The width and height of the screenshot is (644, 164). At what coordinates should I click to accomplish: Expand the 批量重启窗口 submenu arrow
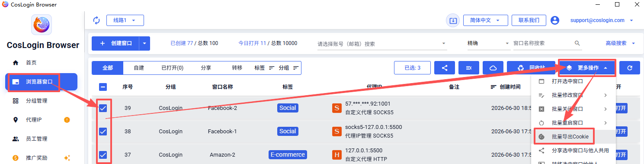pos(605,123)
